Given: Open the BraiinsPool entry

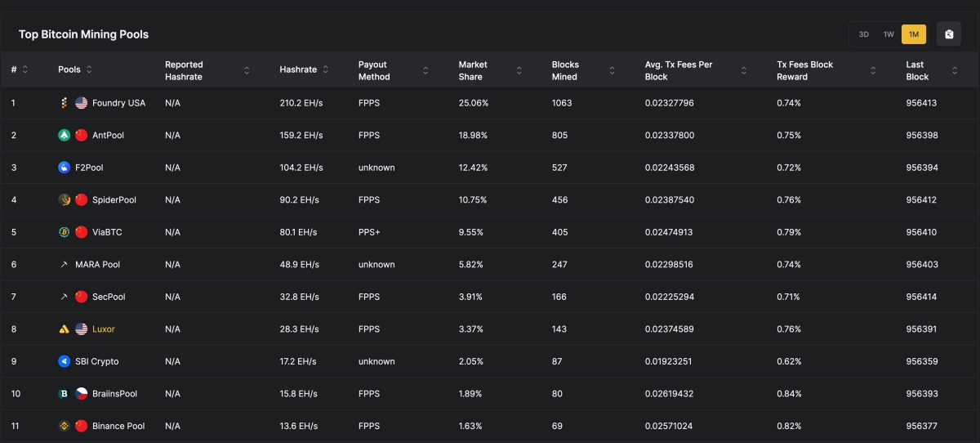Looking at the screenshot, I should point(114,394).
